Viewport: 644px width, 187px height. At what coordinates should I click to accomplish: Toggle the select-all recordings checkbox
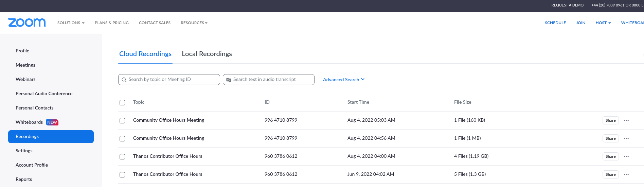[x=122, y=103]
